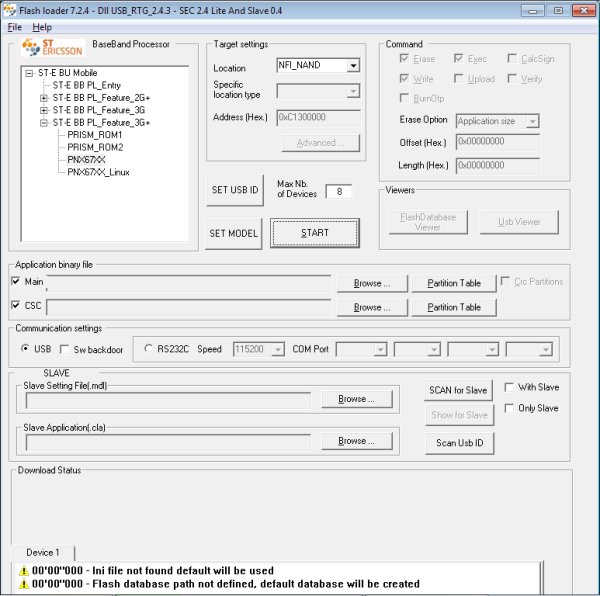The image size is (600, 596).
Task: Click the Flash loader title bar app icon
Action: 10,10
